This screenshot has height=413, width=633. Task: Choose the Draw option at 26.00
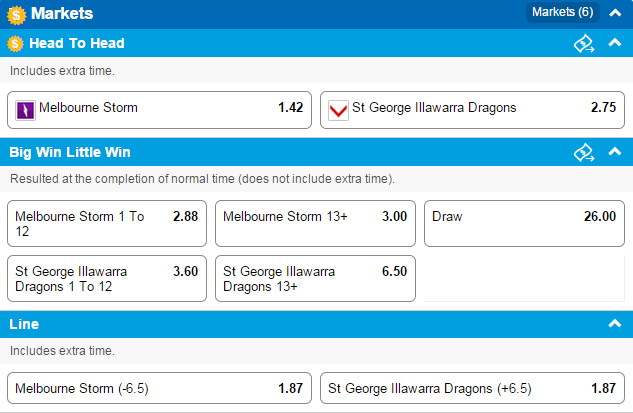tap(524, 223)
